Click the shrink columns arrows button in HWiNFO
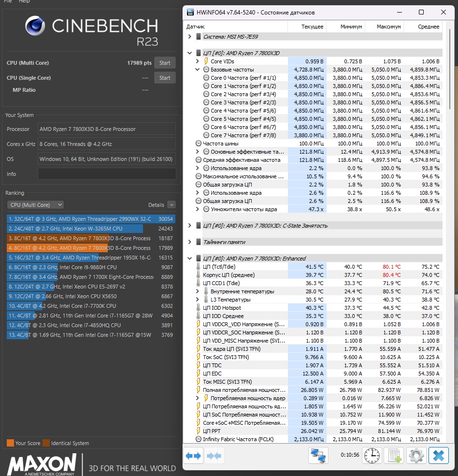 click(x=215, y=455)
